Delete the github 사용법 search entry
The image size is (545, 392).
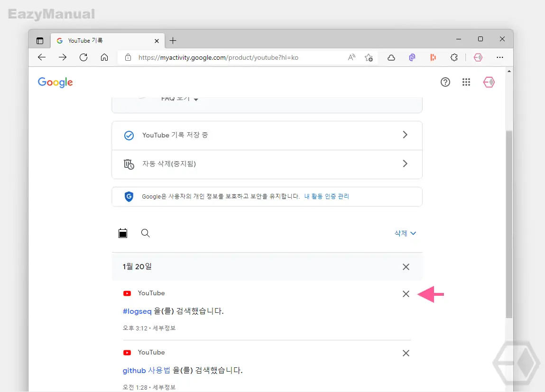[406, 353]
